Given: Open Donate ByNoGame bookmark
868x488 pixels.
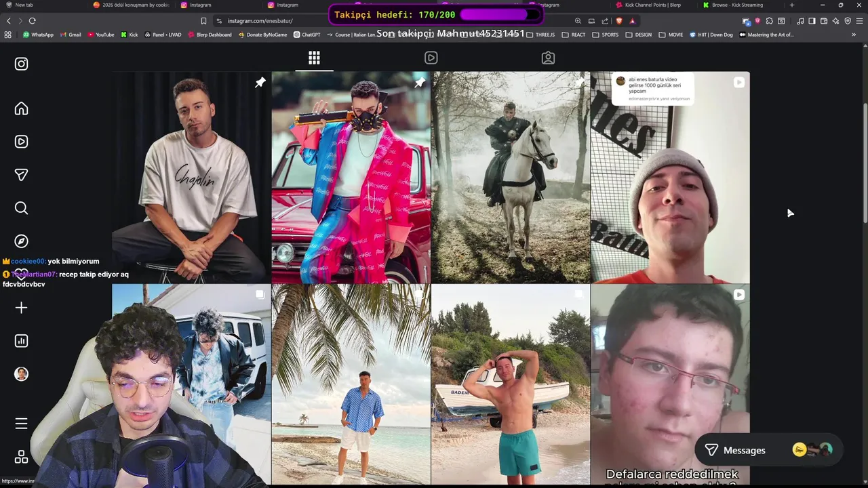Looking at the screenshot, I should [x=262, y=35].
